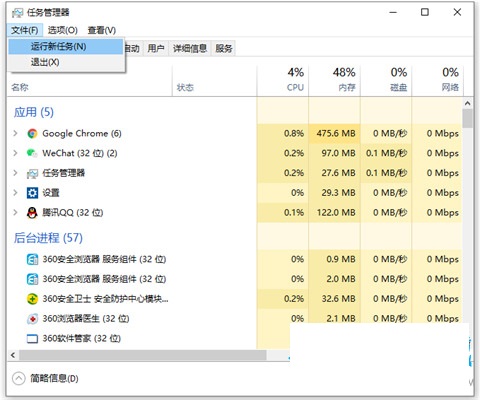Select the 后台进程 (57) group heading
Image resolution: width=480 pixels, height=400 pixels.
click(x=48, y=238)
